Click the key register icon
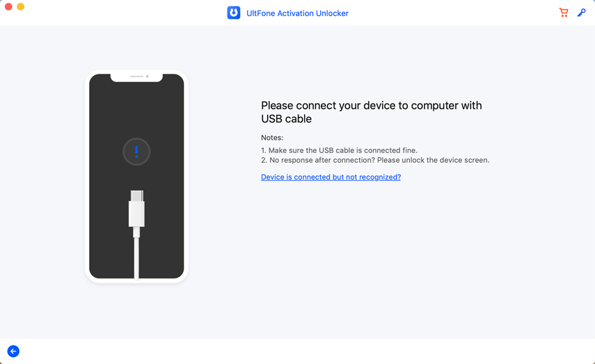This screenshot has height=364, width=595. 582,13
